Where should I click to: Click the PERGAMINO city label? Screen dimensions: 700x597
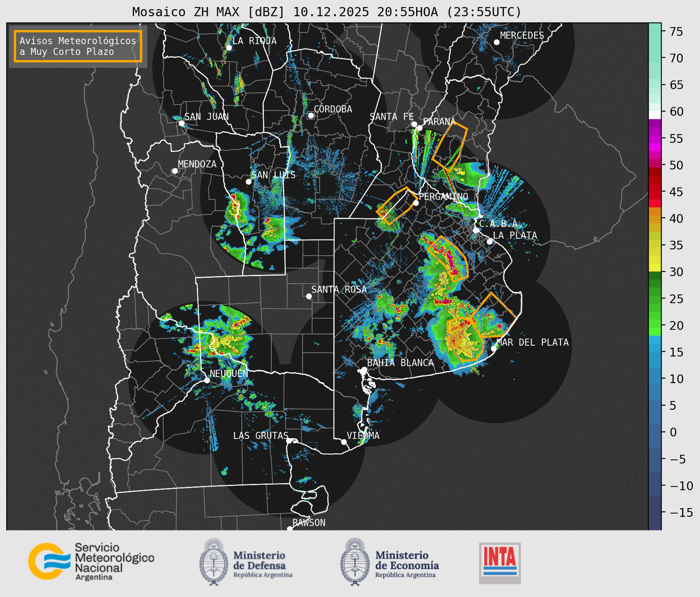(x=444, y=196)
